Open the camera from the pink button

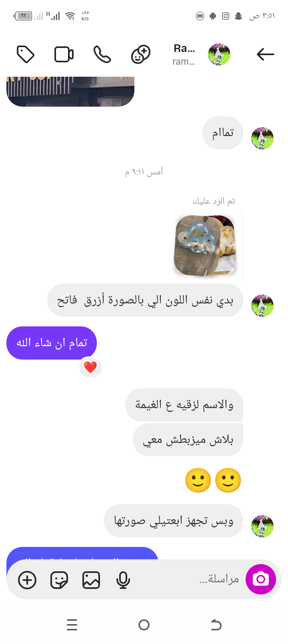[261, 579]
